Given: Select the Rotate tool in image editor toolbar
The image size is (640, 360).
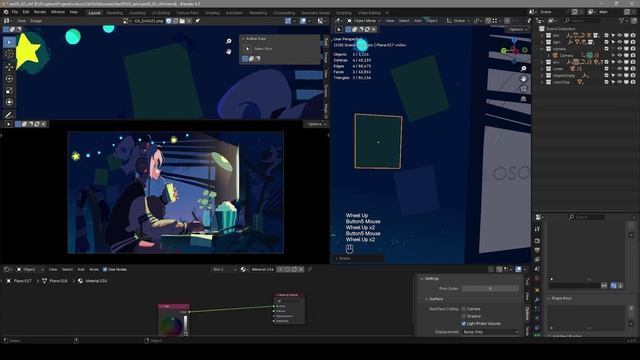Looking at the screenshot, I should [x=9, y=78].
